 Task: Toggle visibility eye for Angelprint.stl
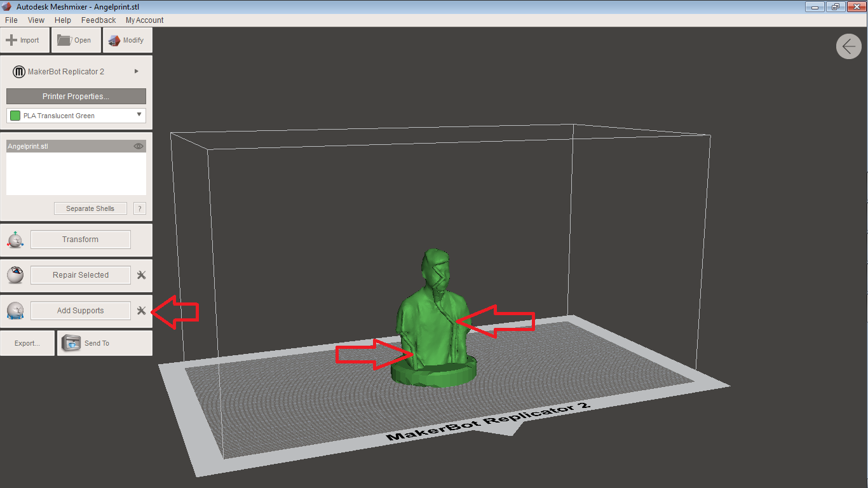tap(139, 146)
